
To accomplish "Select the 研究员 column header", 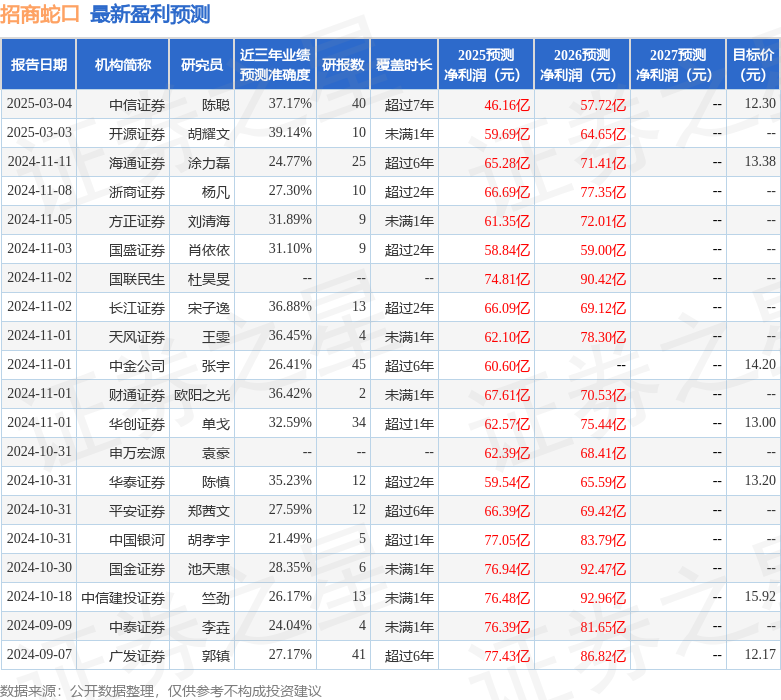I will click(202, 64).
